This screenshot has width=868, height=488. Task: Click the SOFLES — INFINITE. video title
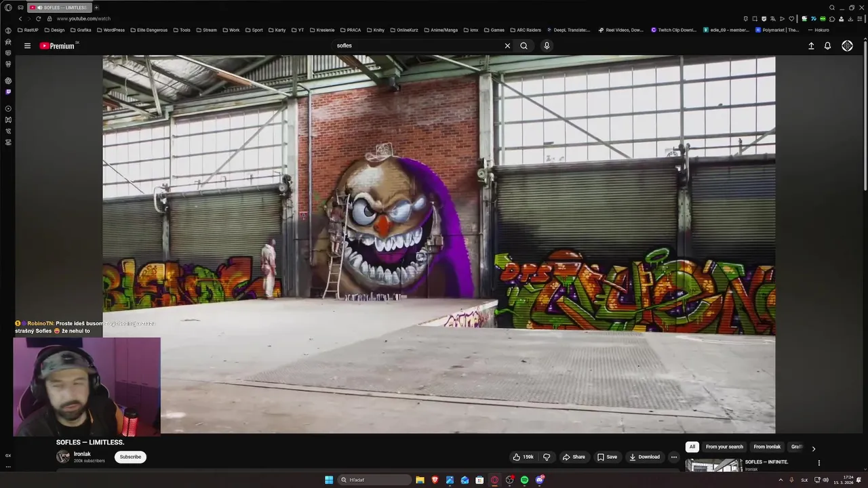(766, 462)
